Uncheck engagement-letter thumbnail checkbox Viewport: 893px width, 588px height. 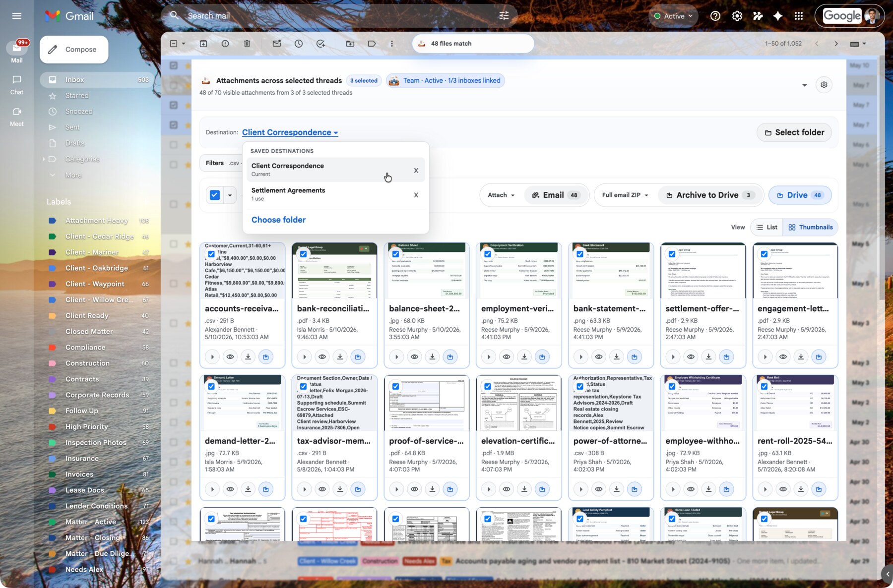pos(764,254)
